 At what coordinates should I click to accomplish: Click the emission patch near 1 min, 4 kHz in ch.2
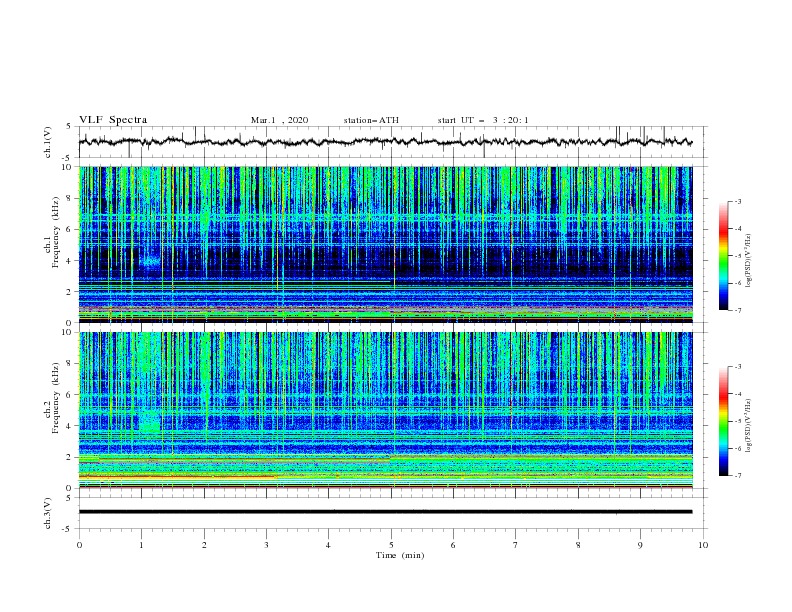coord(150,423)
